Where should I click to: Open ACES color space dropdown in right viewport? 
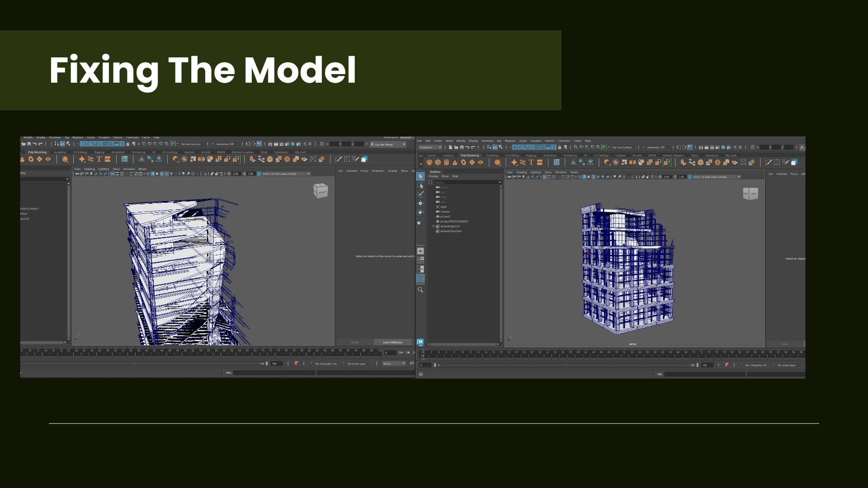coord(717,177)
